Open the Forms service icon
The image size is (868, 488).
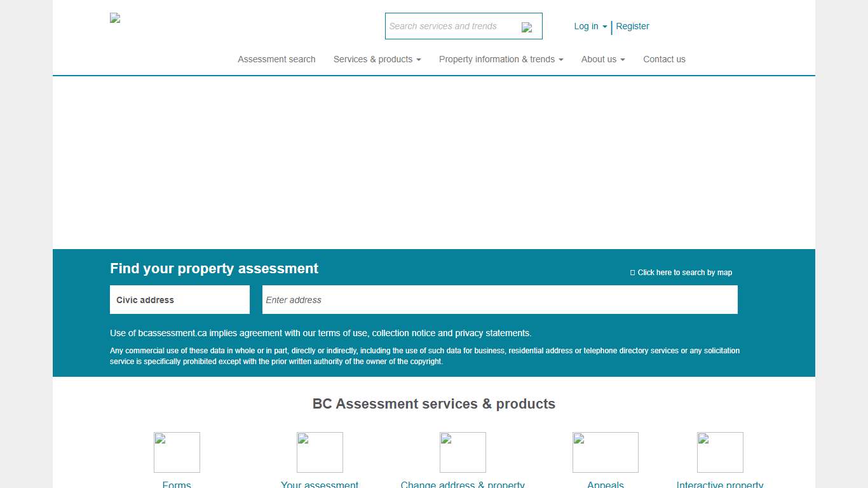click(177, 452)
